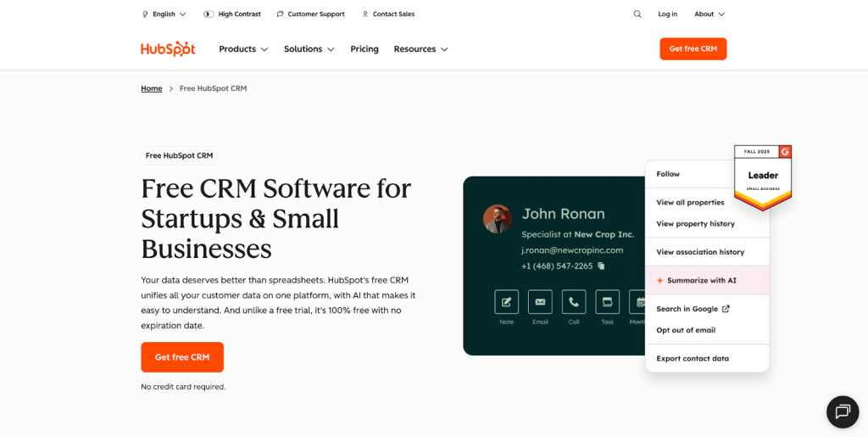Click the search magnifier icon
The image size is (868, 437).
[637, 14]
